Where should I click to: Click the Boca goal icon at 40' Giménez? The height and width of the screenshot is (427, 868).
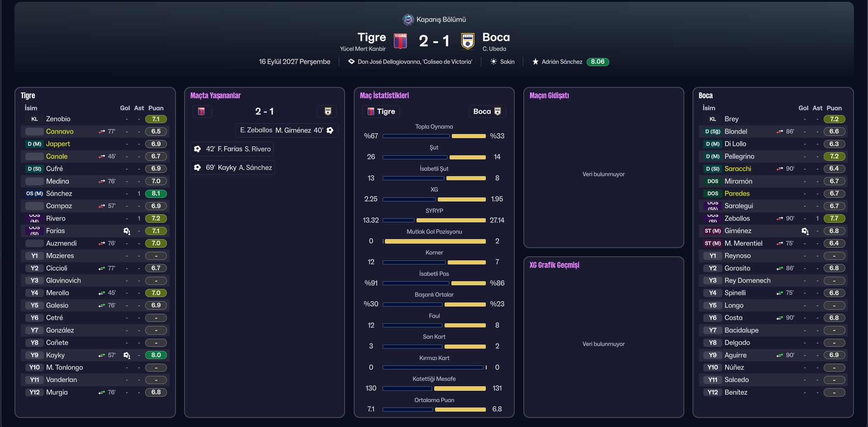click(330, 130)
